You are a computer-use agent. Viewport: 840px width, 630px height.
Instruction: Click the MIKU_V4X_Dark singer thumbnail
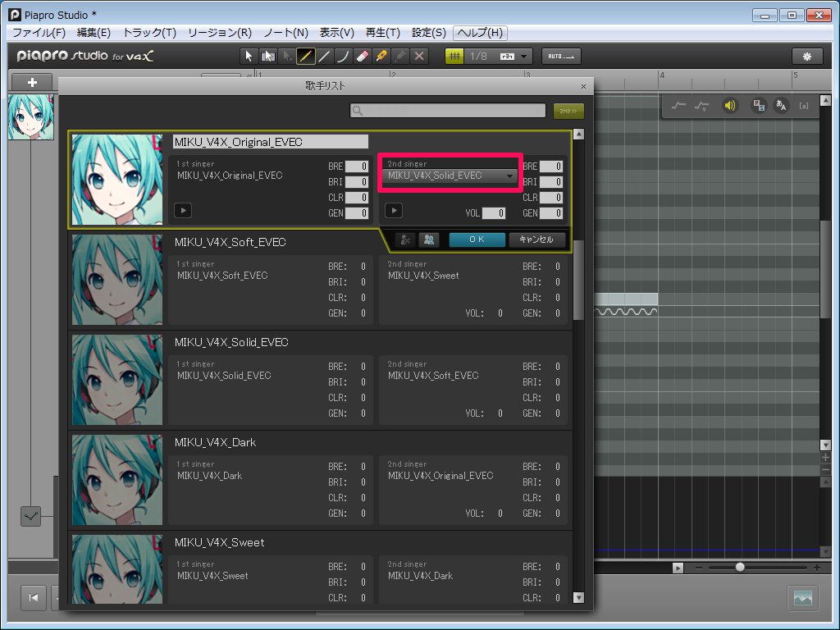[x=117, y=480]
